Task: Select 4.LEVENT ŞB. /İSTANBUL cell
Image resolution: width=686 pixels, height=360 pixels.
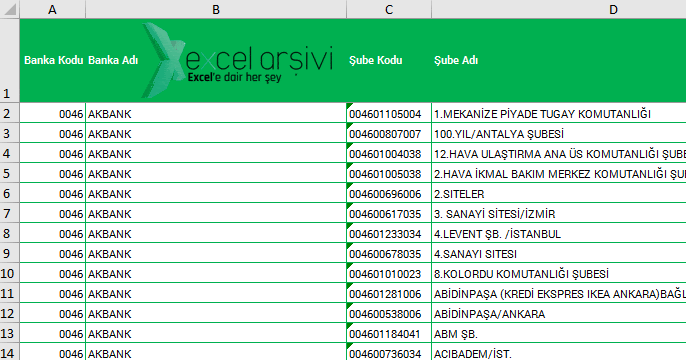Action: point(559,234)
